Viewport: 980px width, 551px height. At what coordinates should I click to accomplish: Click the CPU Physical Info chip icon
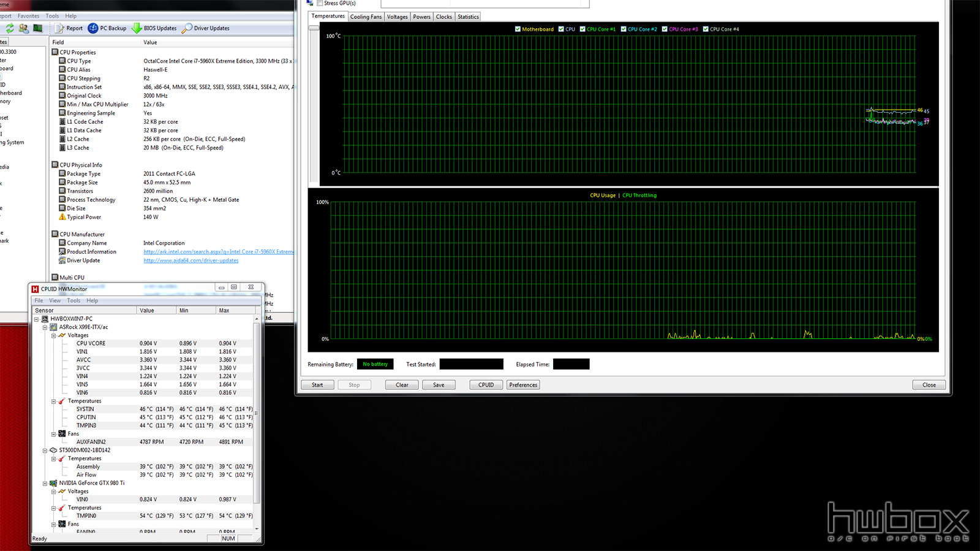[x=55, y=165]
